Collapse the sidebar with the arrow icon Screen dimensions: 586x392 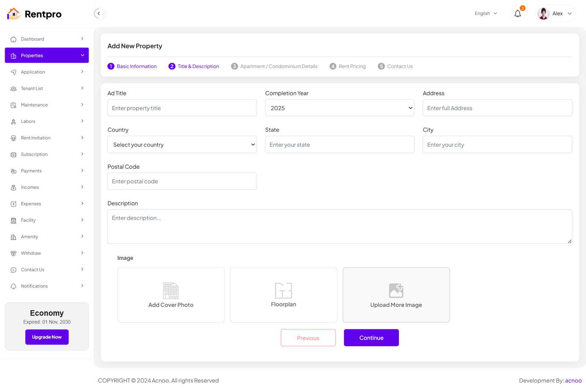[99, 14]
